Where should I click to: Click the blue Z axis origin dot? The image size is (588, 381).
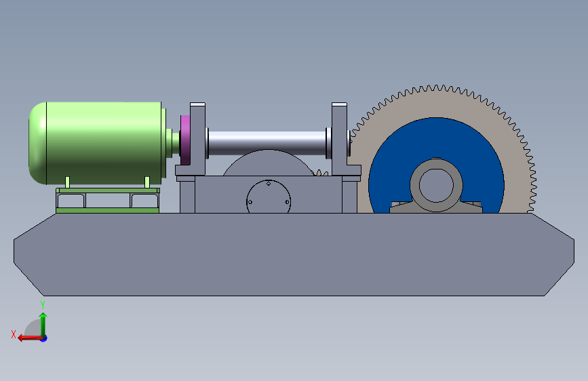pyautogui.click(x=44, y=338)
